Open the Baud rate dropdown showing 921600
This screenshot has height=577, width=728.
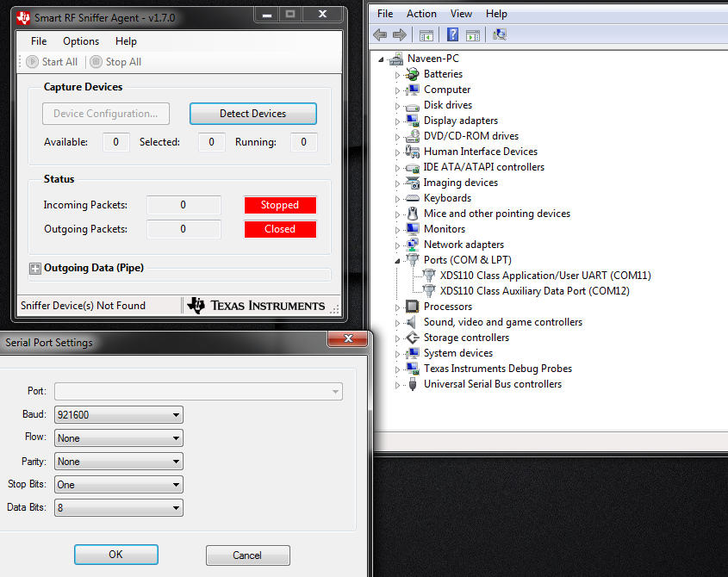click(119, 414)
